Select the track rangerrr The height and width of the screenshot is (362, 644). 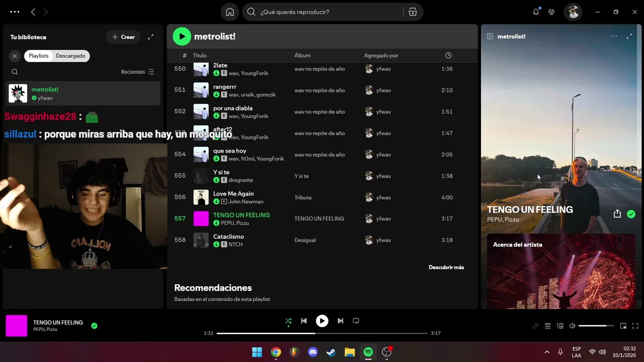(x=224, y=86)
